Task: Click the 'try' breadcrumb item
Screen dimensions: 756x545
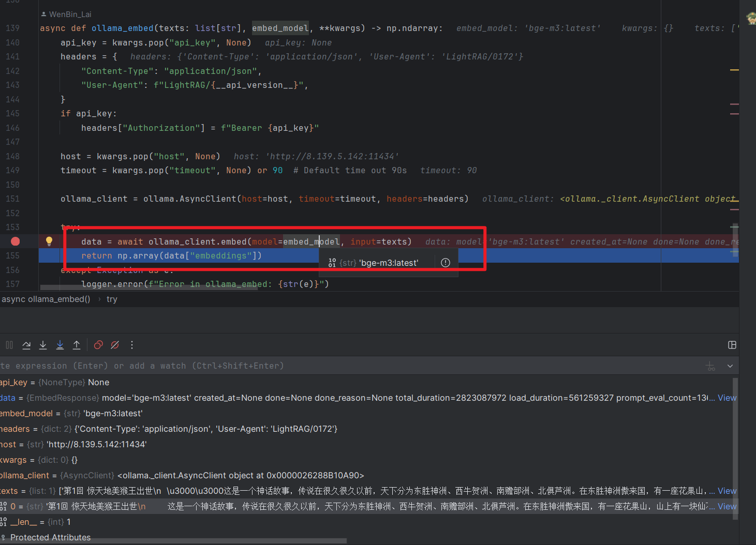Action: [112, 299]
